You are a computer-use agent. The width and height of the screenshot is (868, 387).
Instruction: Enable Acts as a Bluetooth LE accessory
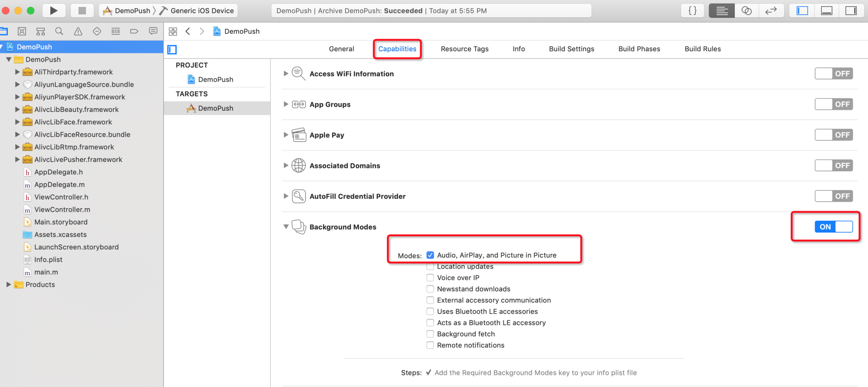click(x=430, y=323)
